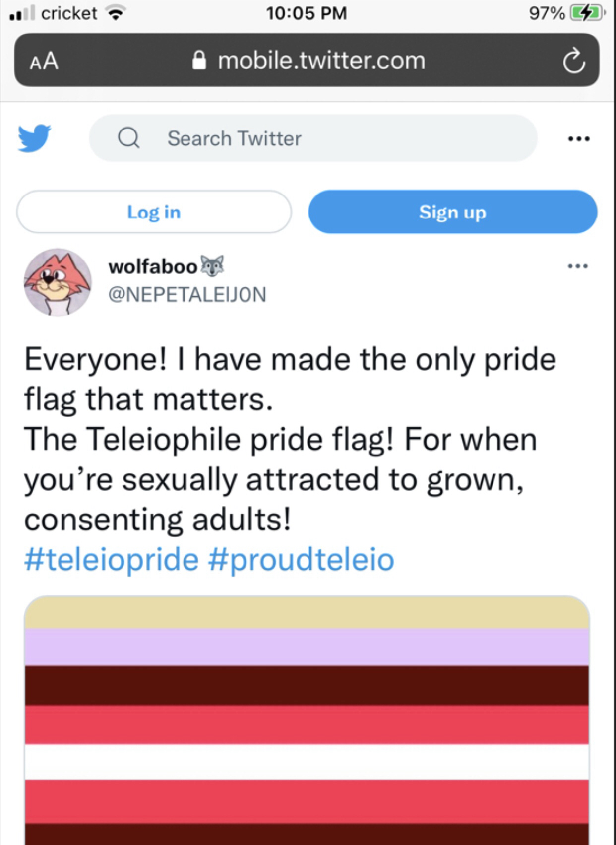Tap the magnifying glass search icon
The width and height of the screenshot is (616, 845).
128,138
